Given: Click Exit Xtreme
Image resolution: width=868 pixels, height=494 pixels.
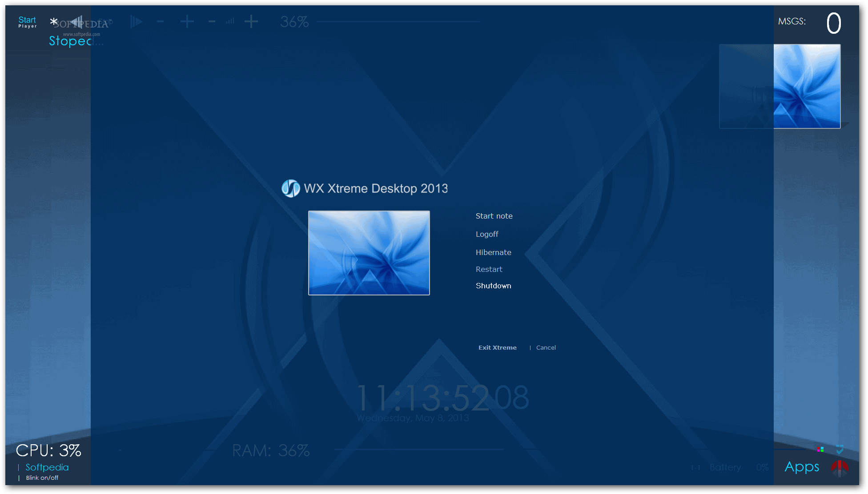Looking at the screenshot, I should point(497,347).
